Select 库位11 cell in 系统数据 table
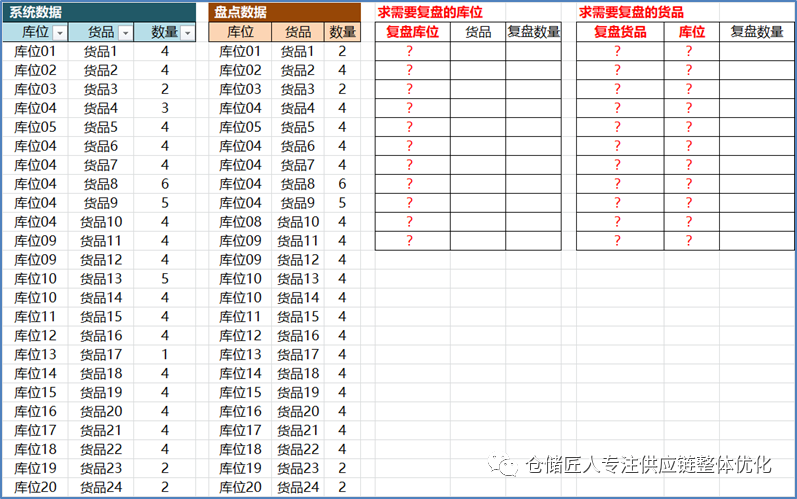This screenshot has width=797, height=499. [x=35, y=317]
